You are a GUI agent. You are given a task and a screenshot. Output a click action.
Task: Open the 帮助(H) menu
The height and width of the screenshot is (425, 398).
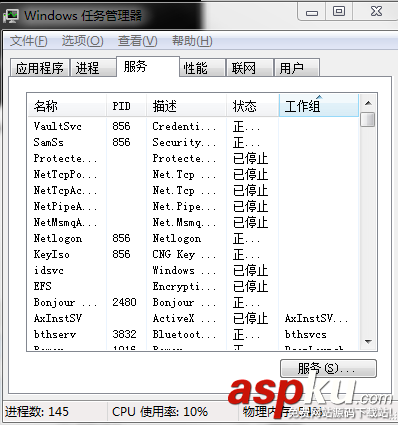coord(192,41)
